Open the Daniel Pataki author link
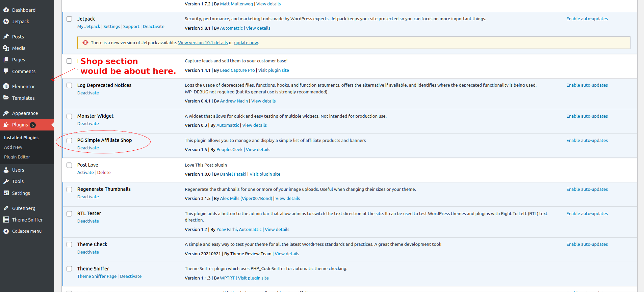 (233, 174)
